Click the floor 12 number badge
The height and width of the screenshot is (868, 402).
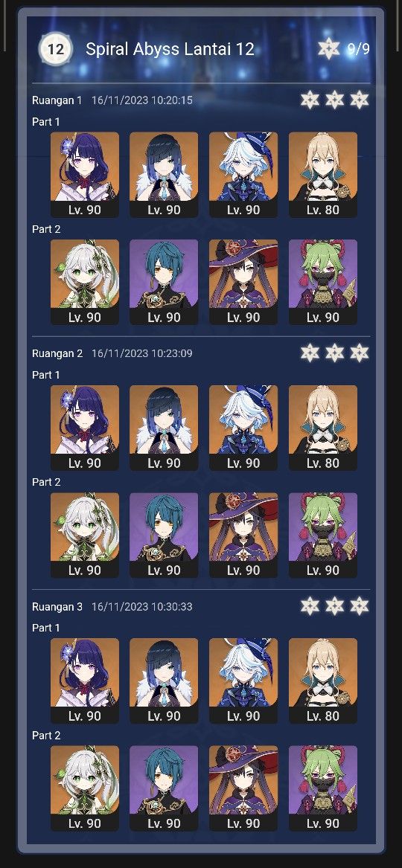[x=55, y=49]
